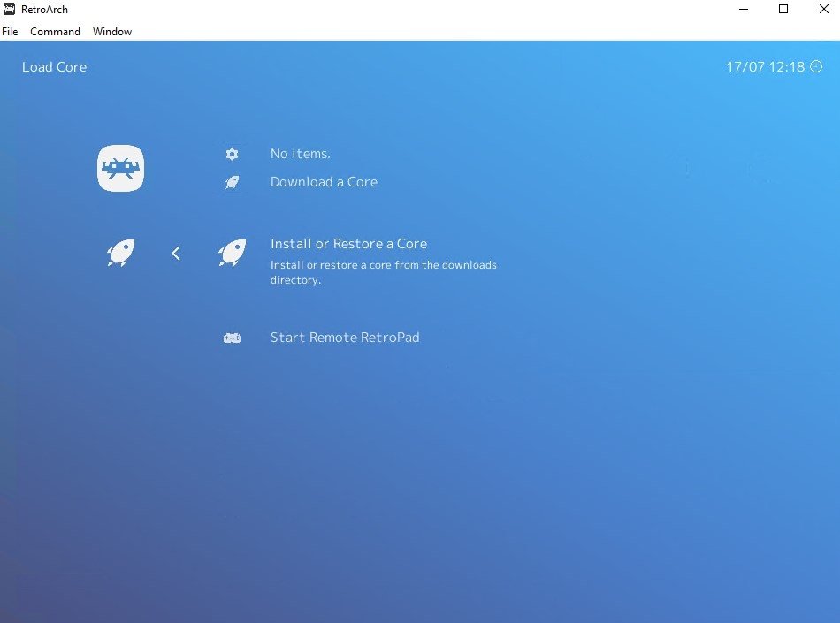Click the Load Core title text
840x623 pixels.
(54, 67)
